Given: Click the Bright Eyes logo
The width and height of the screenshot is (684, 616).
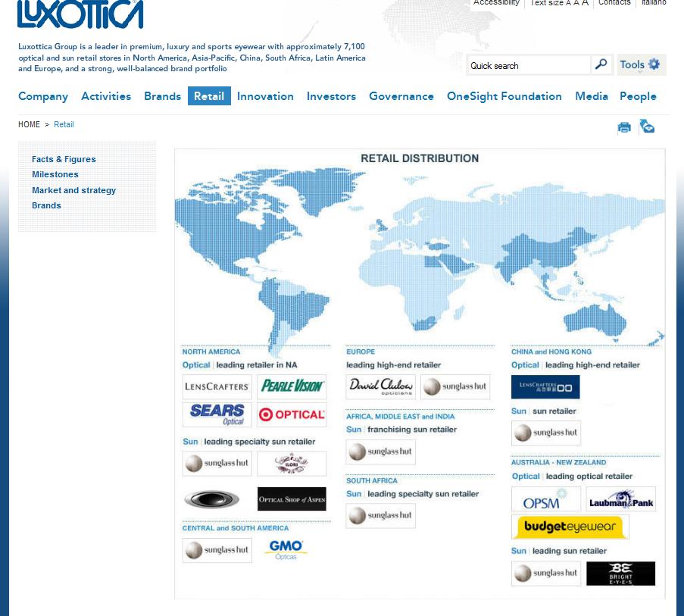Looking at the screenshot, I should point(620,574).
